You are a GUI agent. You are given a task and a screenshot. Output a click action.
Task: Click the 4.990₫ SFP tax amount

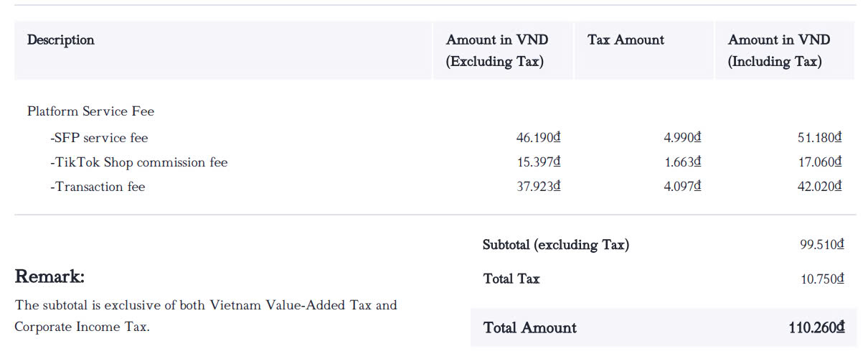coord(682,138)
